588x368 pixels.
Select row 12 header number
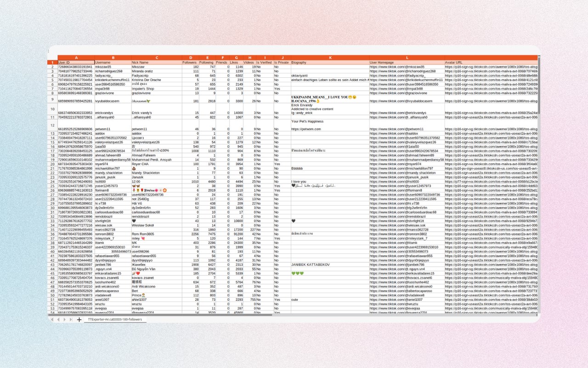pos(53,125)
